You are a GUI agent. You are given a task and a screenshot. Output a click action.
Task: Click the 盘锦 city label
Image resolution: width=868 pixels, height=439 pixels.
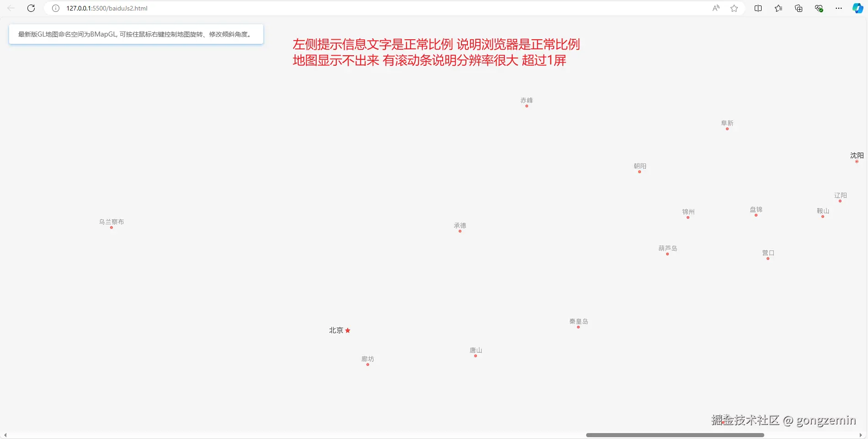[x=756, y=210]
